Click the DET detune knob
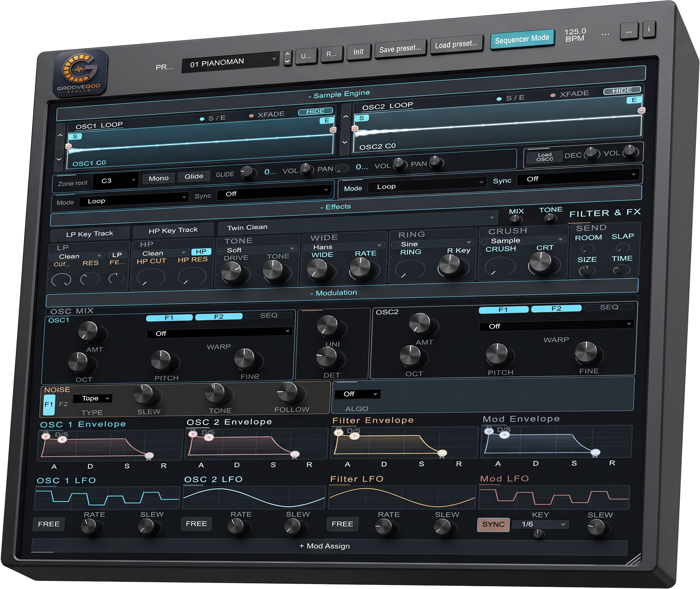 tap(326, 356)
